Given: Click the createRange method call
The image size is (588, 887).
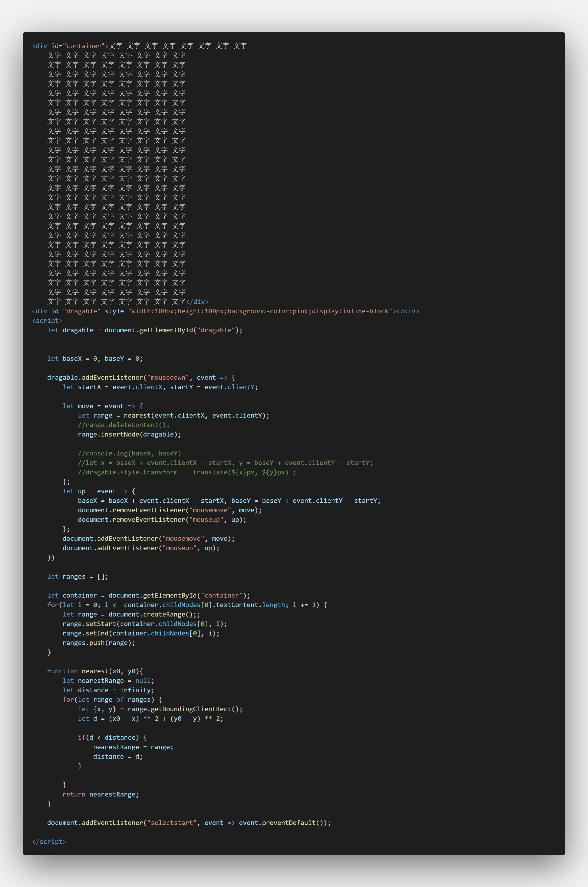Looking at the screenshot, I should pos(165,614).
